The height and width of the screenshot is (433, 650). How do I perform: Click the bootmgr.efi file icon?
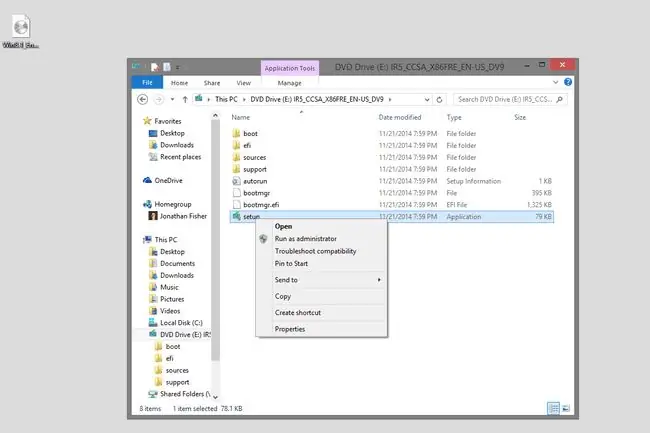(x=236, y=205)
